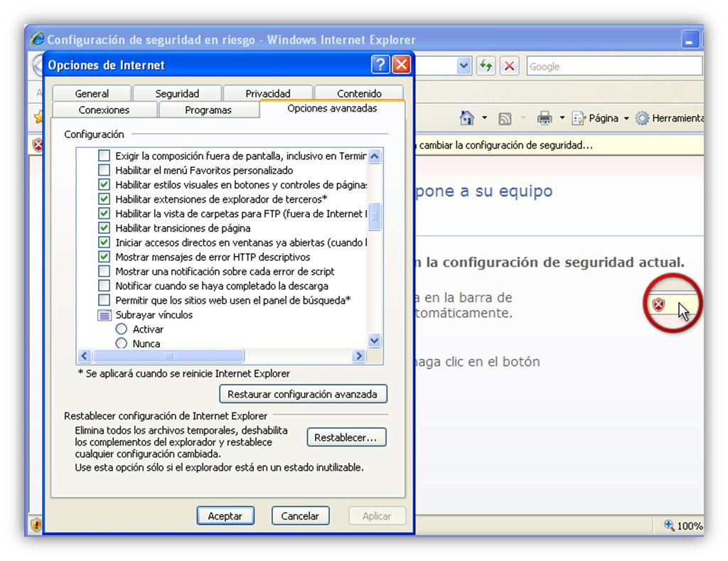Click the zoom magnifier icon at 100%
Viewport: 728px width, 561px height.
pos(669,525)
